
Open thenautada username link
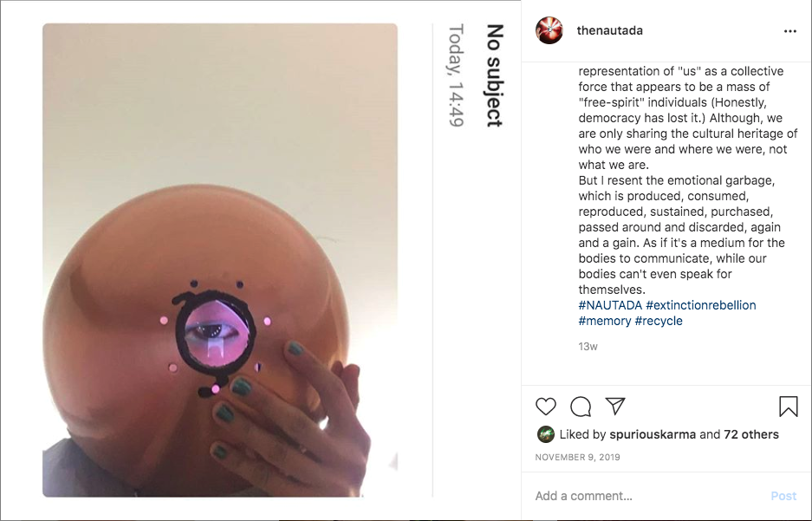tap(609, 30)
